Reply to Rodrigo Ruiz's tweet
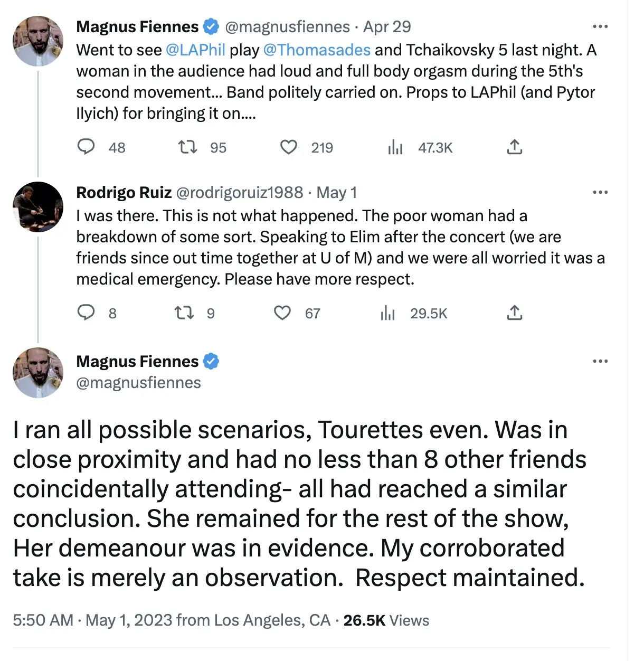The height and width of the screenshot is (661, 644). [86, 313]
